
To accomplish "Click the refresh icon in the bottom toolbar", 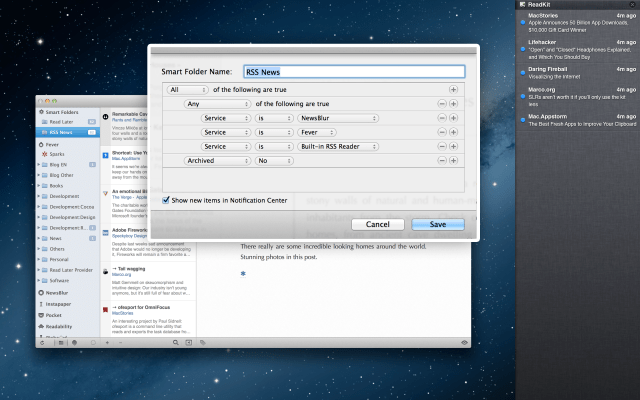I will coord(42,342).
